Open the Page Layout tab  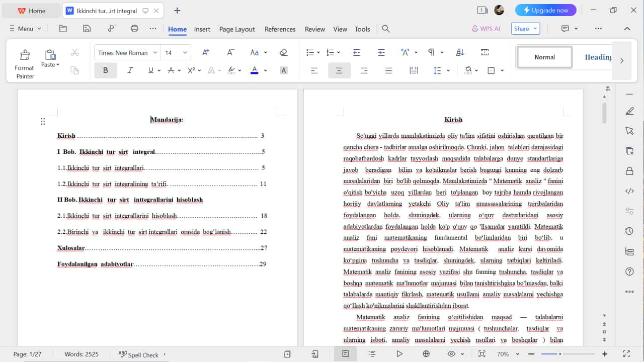pos(237,29)
